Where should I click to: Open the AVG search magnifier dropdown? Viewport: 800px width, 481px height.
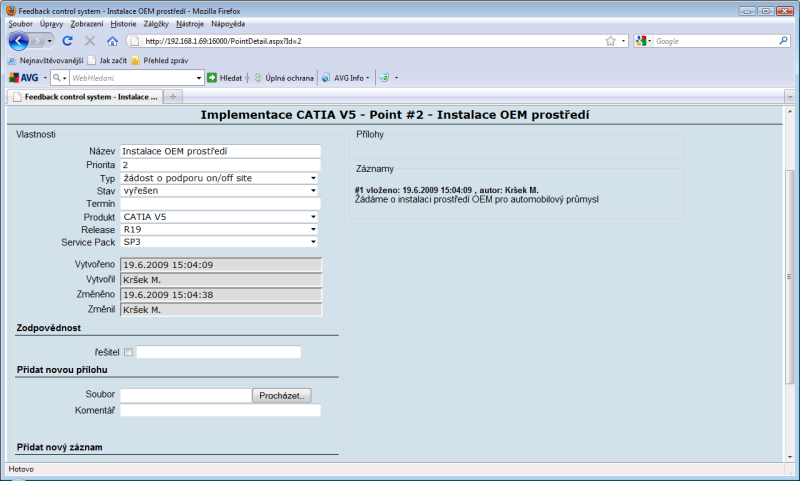pos(60,78)
